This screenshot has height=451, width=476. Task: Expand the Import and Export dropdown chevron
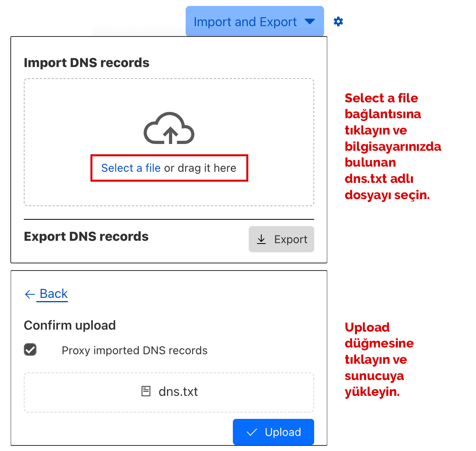[x=310, y=22]
